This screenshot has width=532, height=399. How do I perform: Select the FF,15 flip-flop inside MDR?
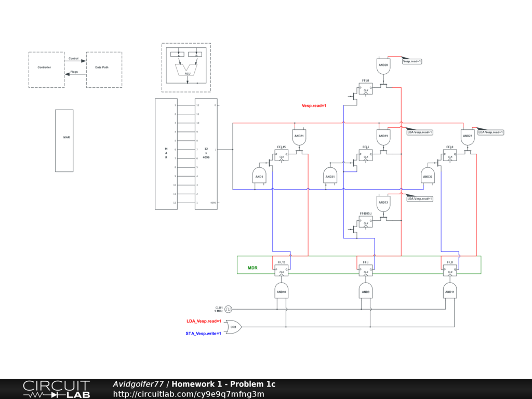[282, 270]
